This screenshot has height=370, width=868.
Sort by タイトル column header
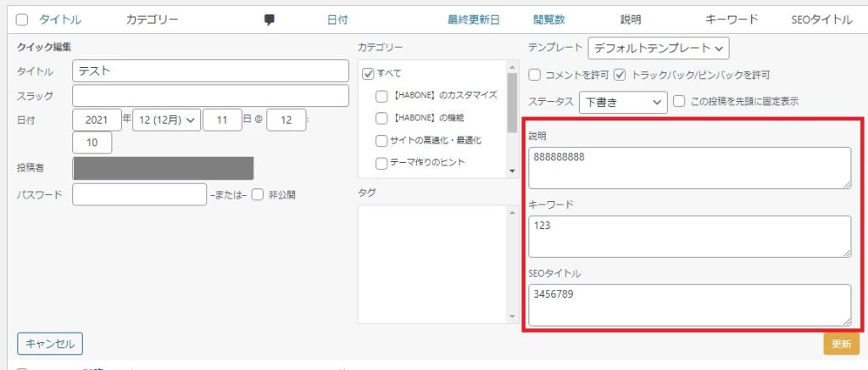60,20
